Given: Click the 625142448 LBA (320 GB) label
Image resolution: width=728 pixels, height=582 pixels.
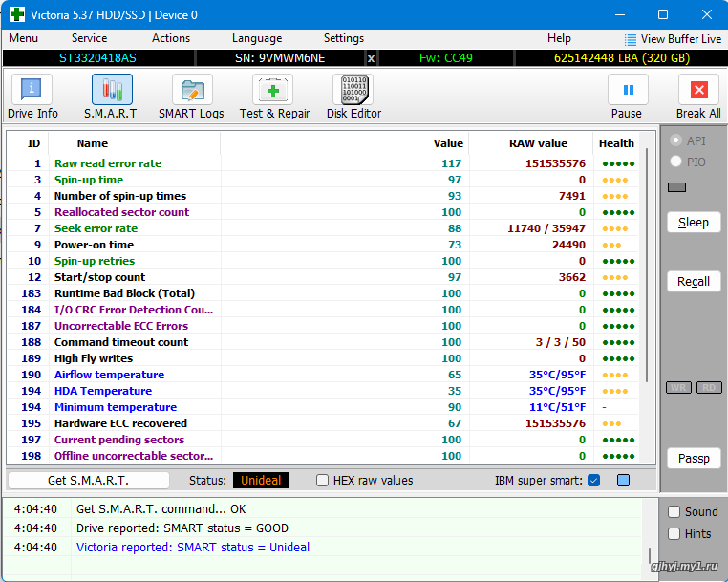Looking at the screenshot, I should 622,58.
